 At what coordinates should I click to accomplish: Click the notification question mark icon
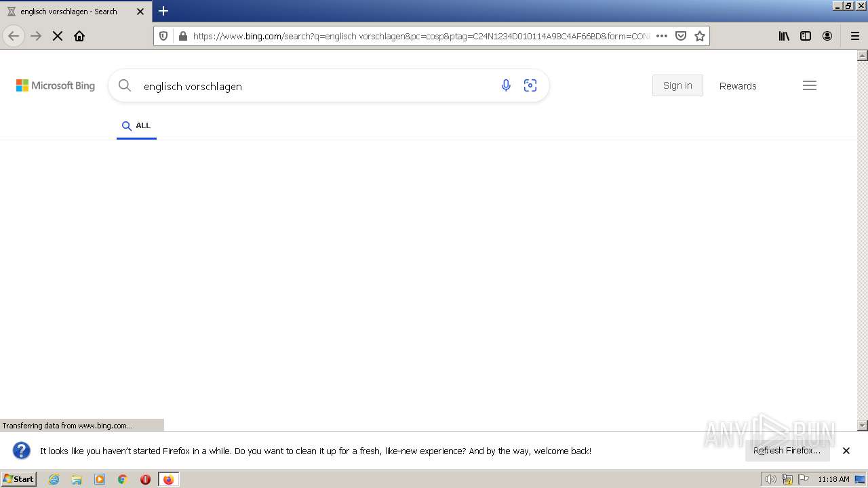[22, 451]
